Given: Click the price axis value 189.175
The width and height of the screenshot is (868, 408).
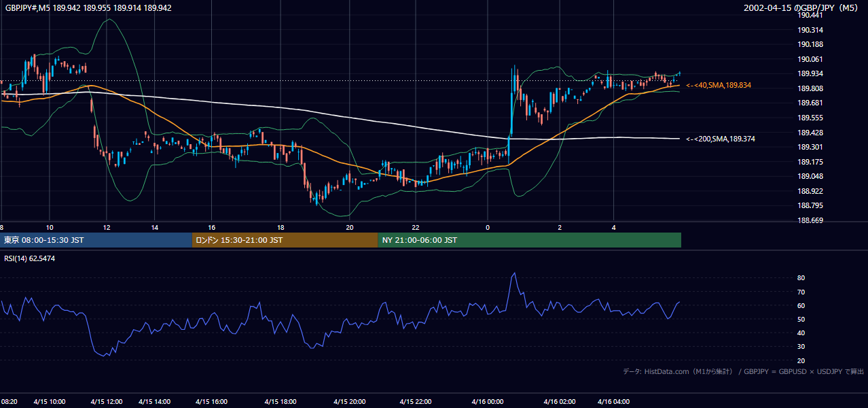Looking at the screenshot, I should [x=812, y=162].
